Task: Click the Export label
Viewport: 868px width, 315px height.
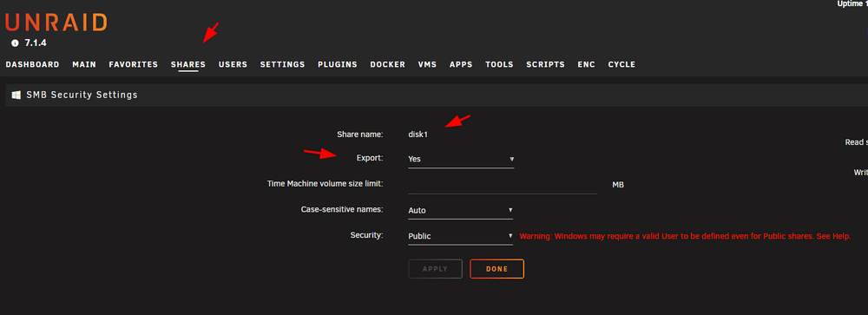Action: tap(369, 158)
